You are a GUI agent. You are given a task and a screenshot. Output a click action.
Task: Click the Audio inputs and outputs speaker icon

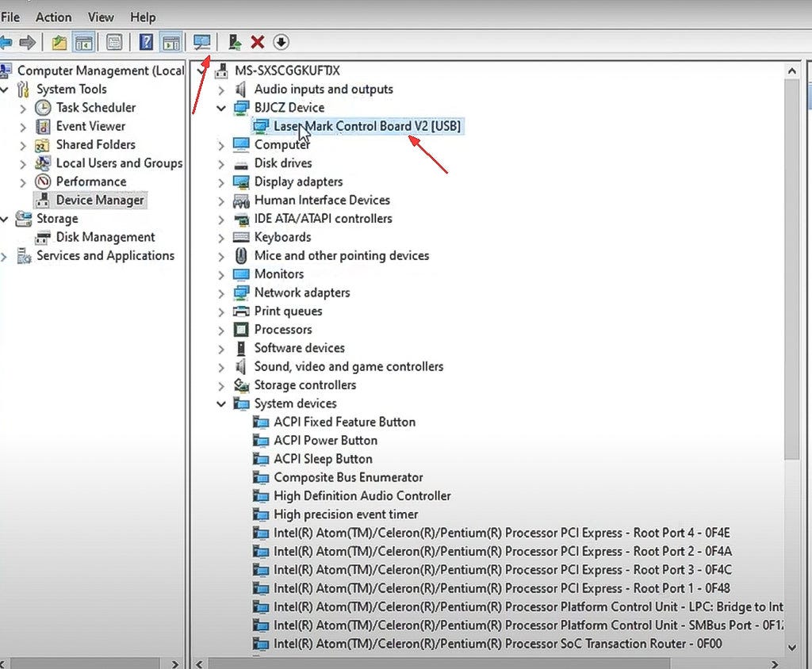point(241,90)
